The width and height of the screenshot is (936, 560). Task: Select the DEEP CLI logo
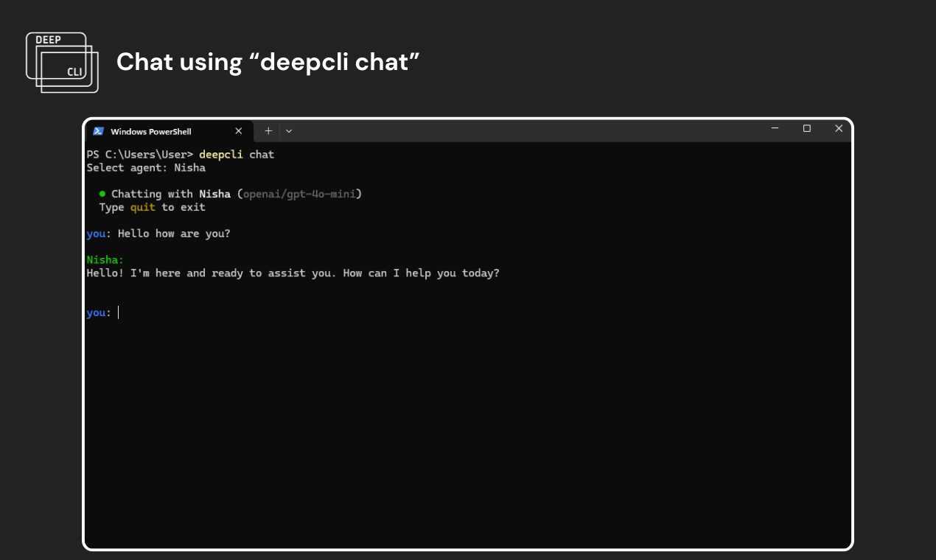click(62, 63)
